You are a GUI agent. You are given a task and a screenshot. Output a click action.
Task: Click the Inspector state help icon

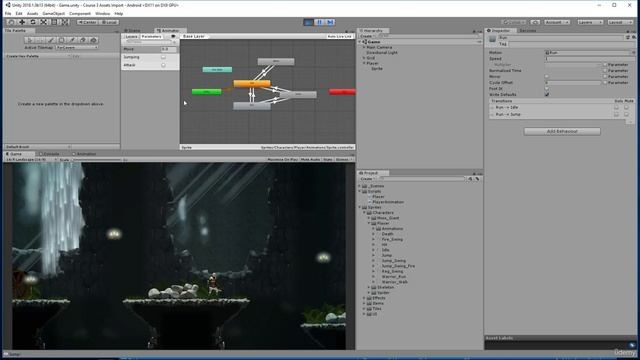pos(628,38)
